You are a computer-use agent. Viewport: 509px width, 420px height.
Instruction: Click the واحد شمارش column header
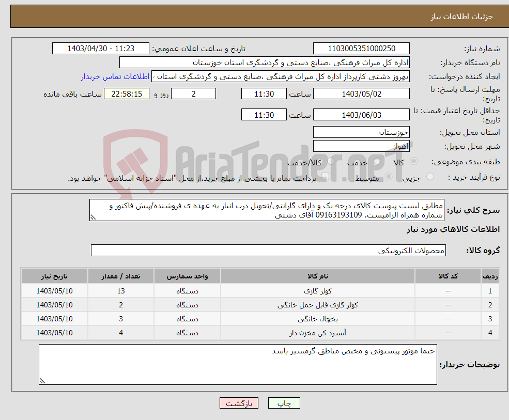tap(187, 276)
